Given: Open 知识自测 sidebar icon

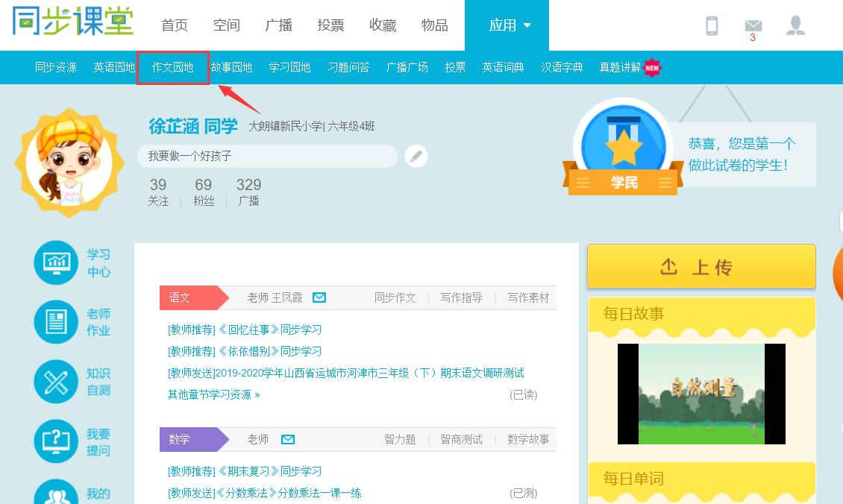Looking at the screenshot, I should 56,381.
